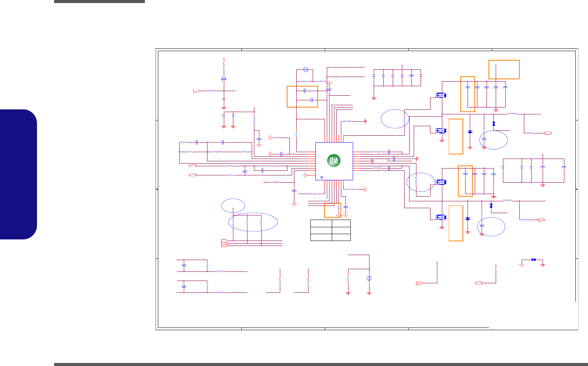
Task: Select the topmost blue MOSFET symbol
Action: (x=441, y=96)
